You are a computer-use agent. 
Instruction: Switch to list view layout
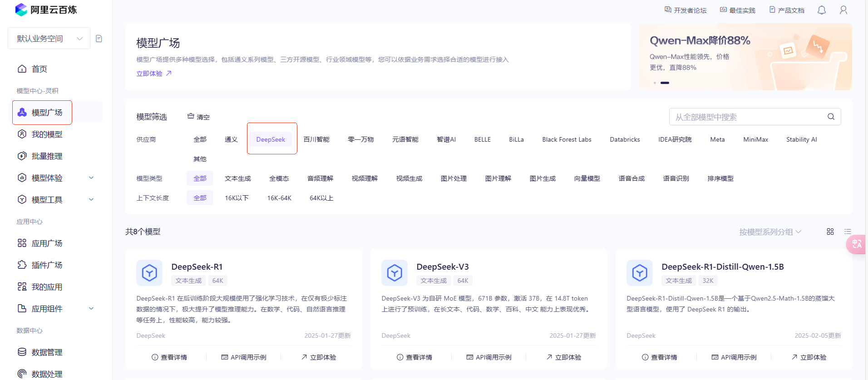tap(848, 232)
